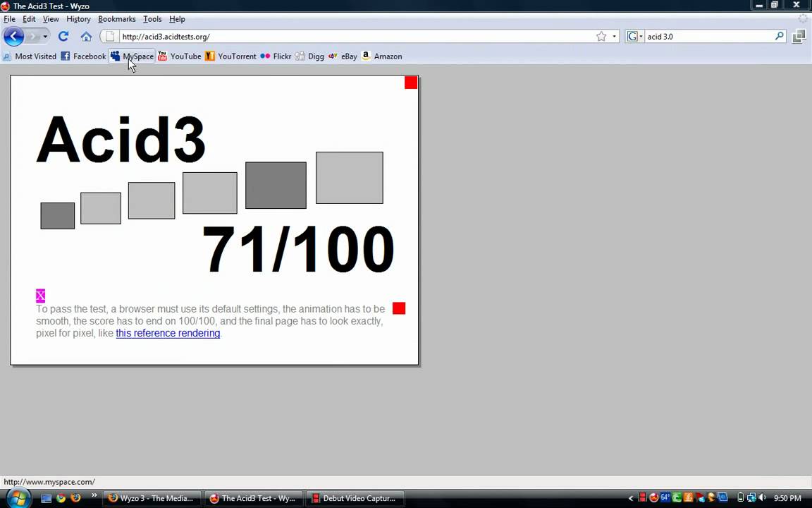Launch Chrome from quick launch
Viewport: 812px width, 508px height.
[61, 498]
